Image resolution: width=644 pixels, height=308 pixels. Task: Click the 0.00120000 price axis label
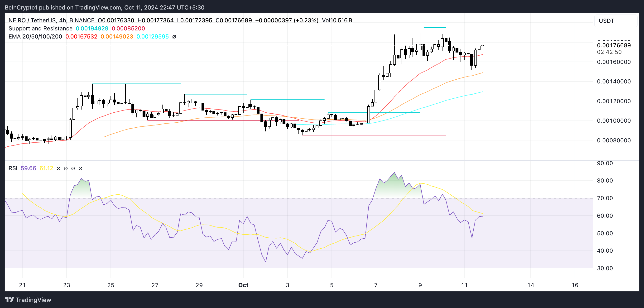tap(614, 101)
